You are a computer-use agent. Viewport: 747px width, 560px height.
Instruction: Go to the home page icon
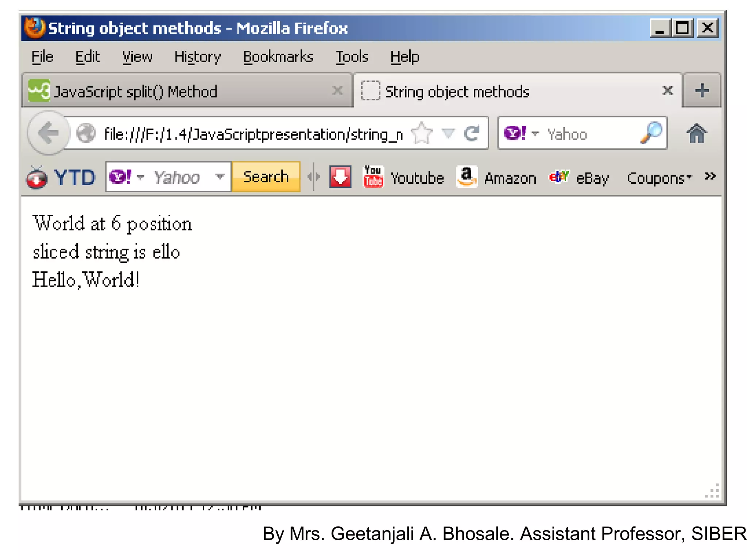[x=696, y=133]
